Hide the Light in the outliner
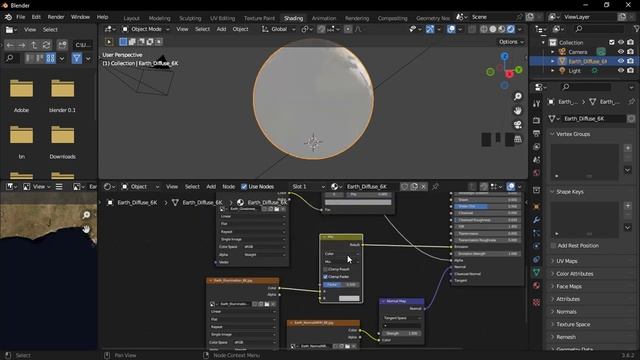This screenshot has height=360, width=640. coord(621,70)
